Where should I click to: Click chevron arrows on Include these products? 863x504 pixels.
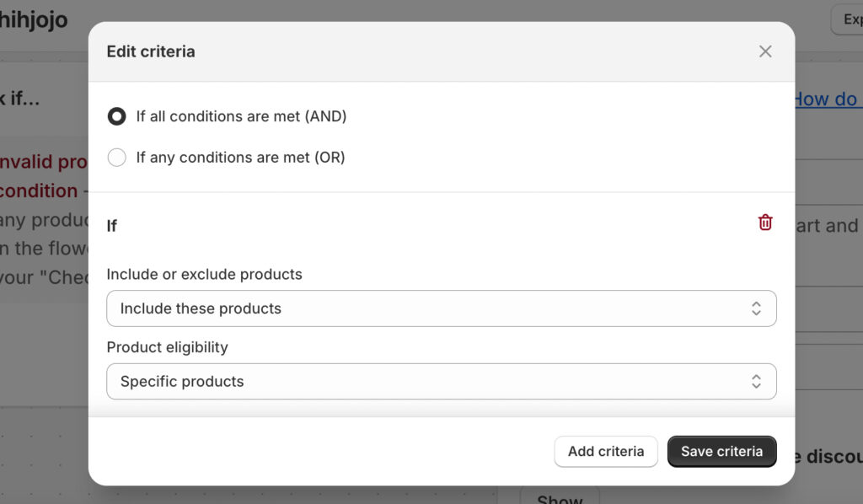click(756, 308)
